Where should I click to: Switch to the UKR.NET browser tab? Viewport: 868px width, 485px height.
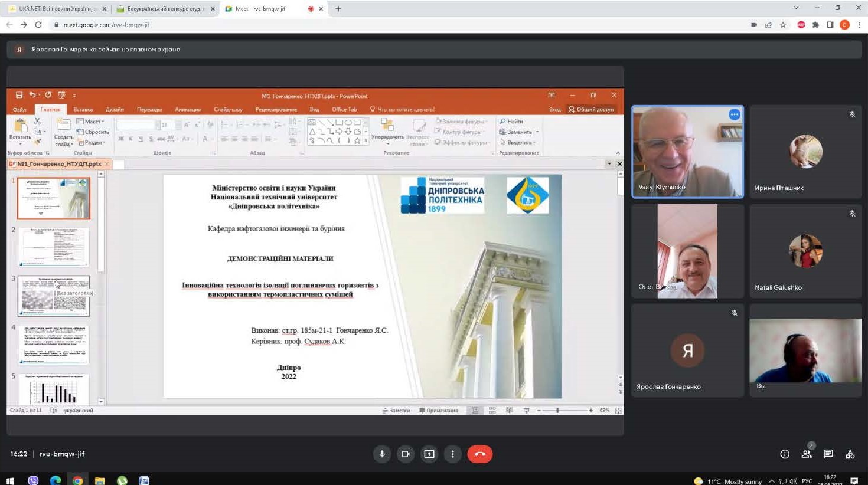pyautogui.click(x=54, y=9)
